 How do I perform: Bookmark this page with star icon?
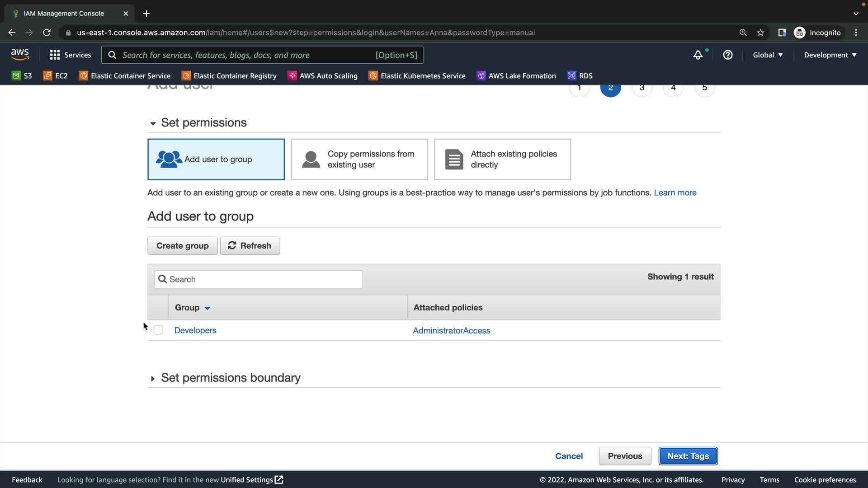coord(760,33)
